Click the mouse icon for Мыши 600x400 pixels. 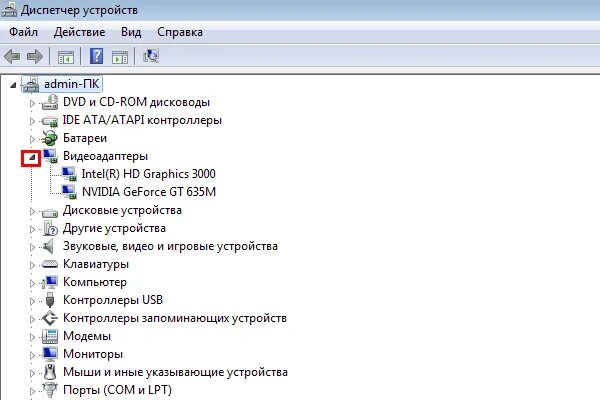[x=50, y=372]
